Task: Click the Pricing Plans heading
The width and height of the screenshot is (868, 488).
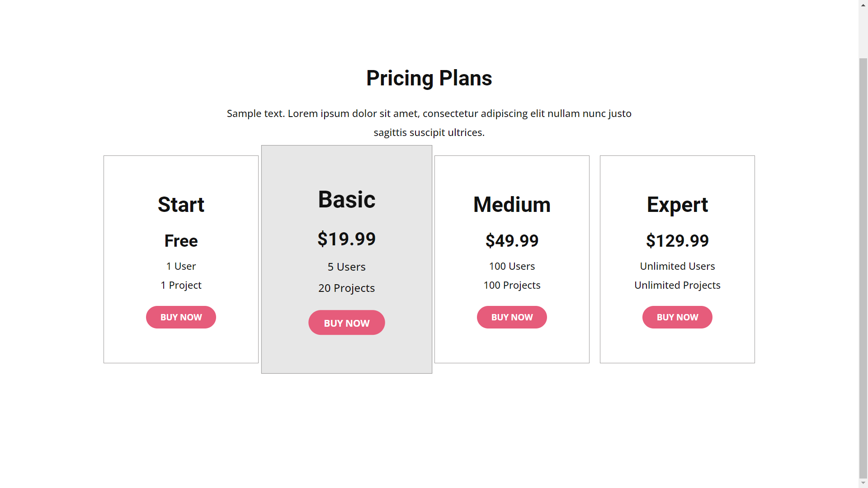Action: coord(429,78)
